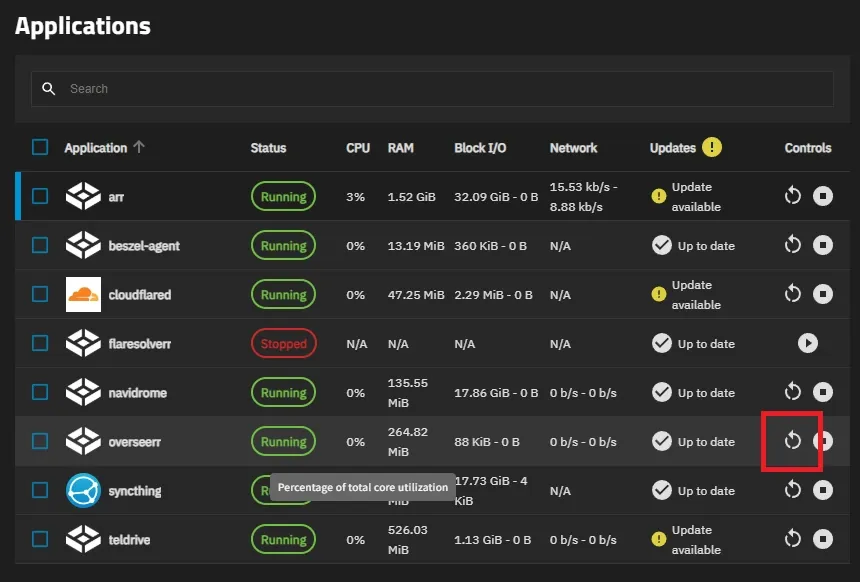
Task: Stop the arr application
Action: point(822,196)
